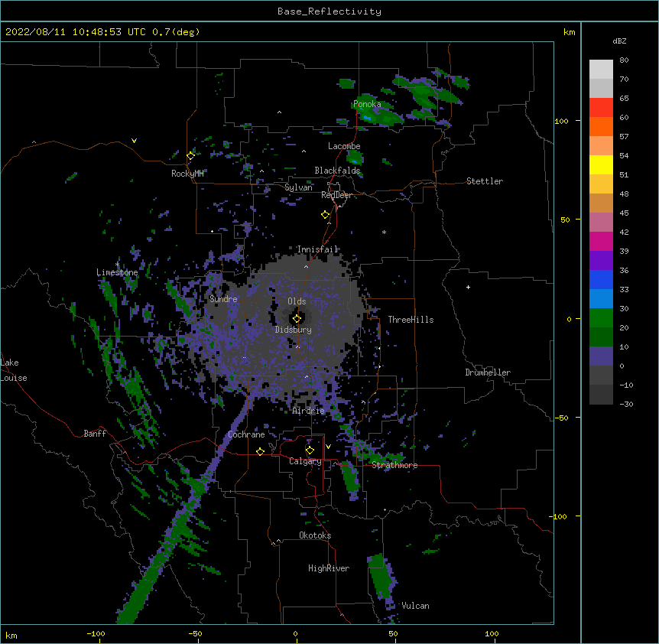Viewport: 659px width, 644px height.
Task: Click the yellow V marker east of Calgary
Action: tap(328, 447)
